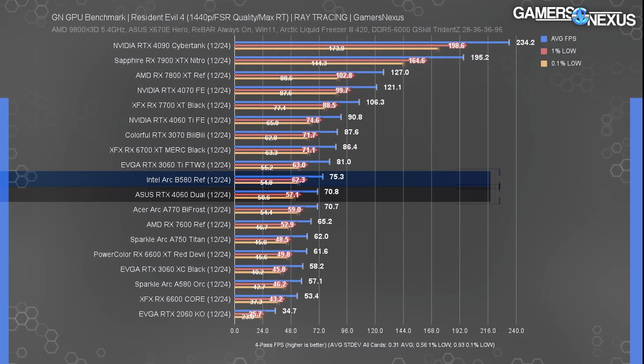The image size is (644, 364).
Task: Click the 198.6 one-percent low value
Action: [x=456, y=45]
